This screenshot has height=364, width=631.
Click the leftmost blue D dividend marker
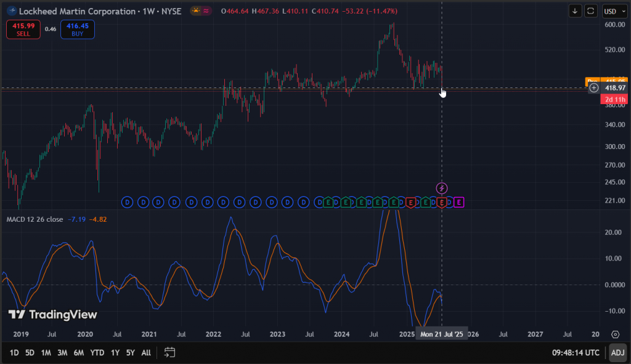click(127, 202)
